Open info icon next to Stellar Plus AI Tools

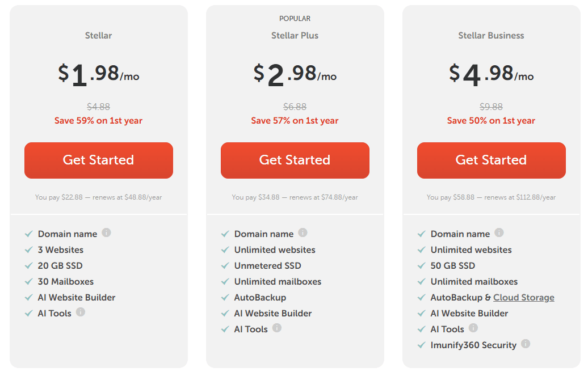[x=277, y=328]
